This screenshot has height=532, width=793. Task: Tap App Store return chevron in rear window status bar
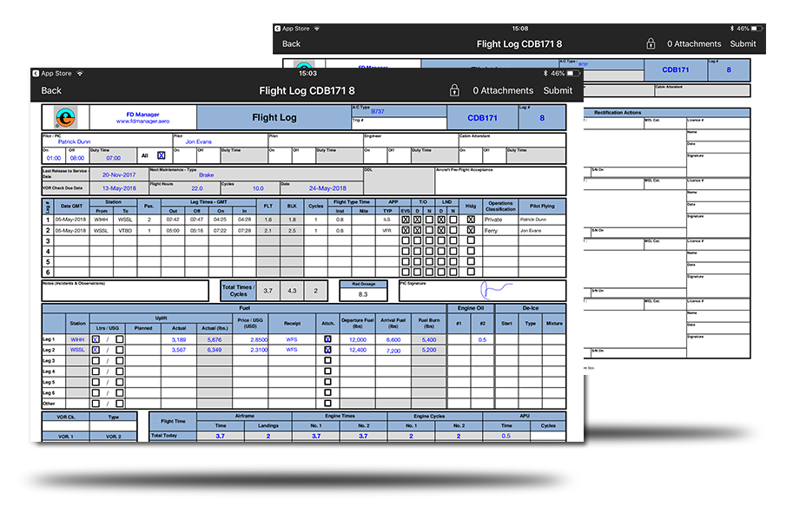click(278, 29)
